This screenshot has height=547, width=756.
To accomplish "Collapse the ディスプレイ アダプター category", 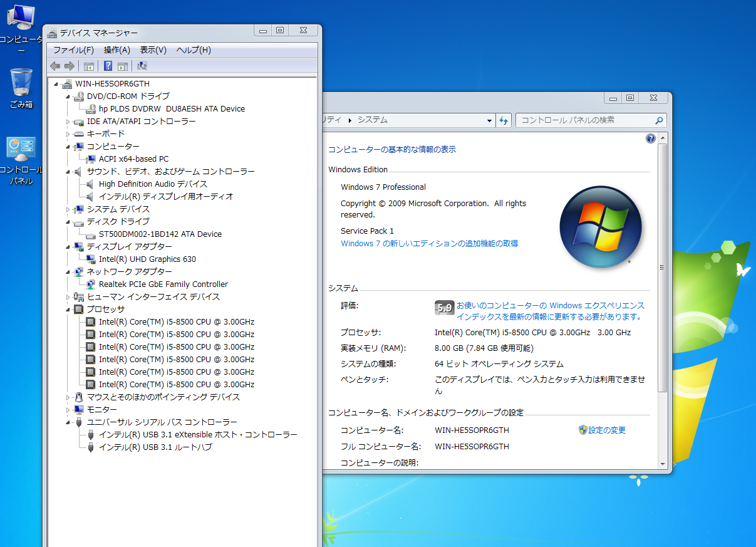I will (x=68, y=247).
